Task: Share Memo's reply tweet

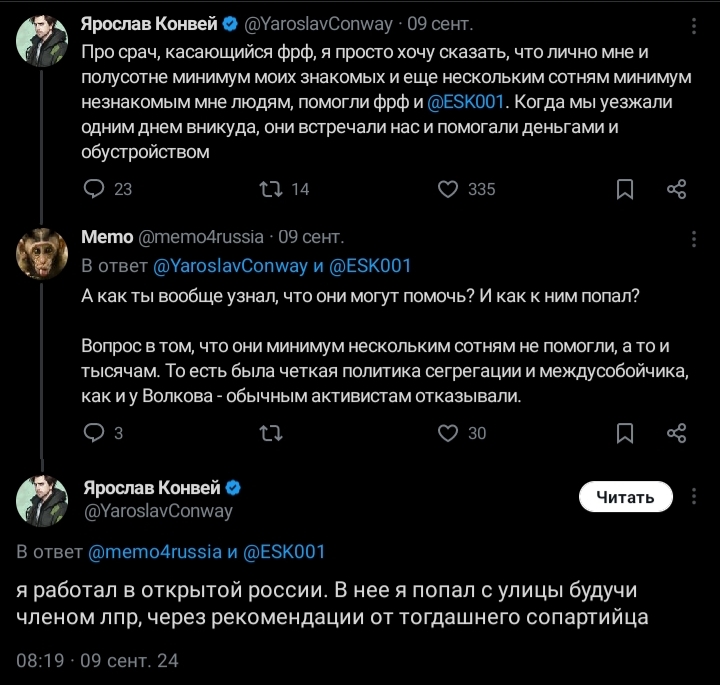Action: [677, 432]
